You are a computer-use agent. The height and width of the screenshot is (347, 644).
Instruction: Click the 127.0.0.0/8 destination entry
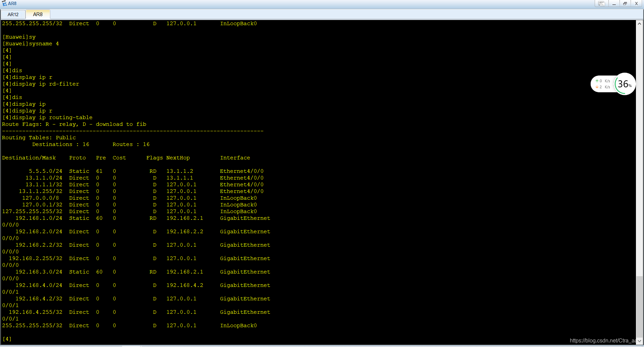(41, 198)
